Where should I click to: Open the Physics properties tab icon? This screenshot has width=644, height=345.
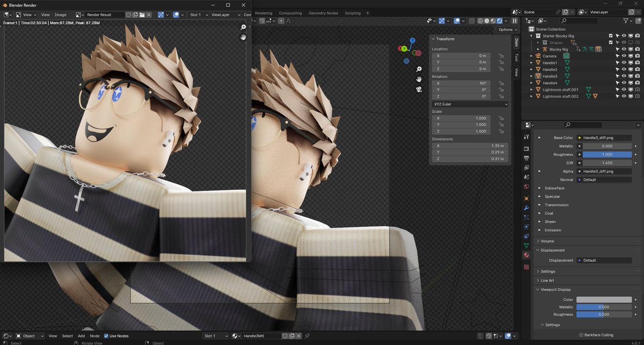(526, 226)
